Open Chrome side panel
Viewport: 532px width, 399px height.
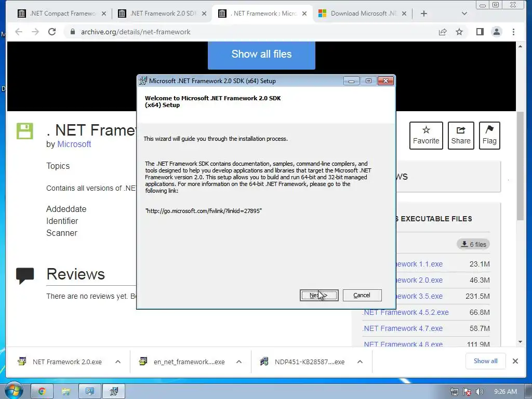coord(480,32)
